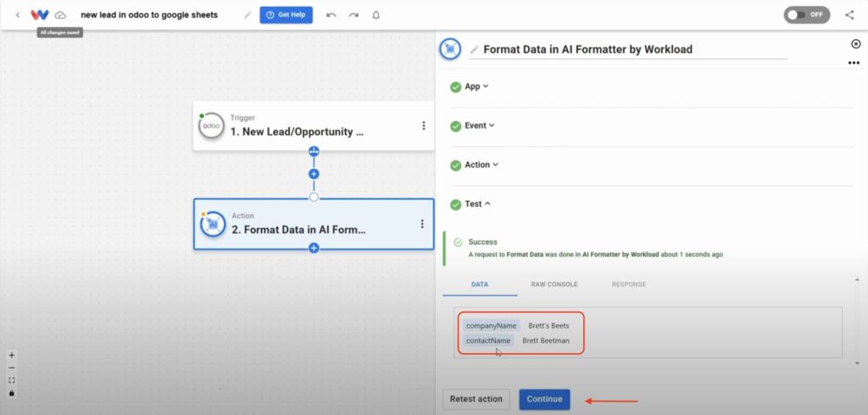Lock the canvas interaction

tap(12, 393)
